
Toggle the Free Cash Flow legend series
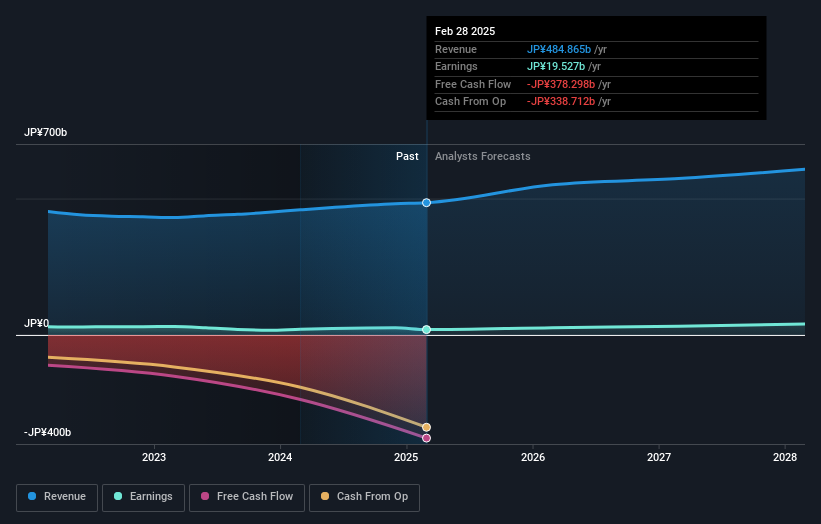247,497
